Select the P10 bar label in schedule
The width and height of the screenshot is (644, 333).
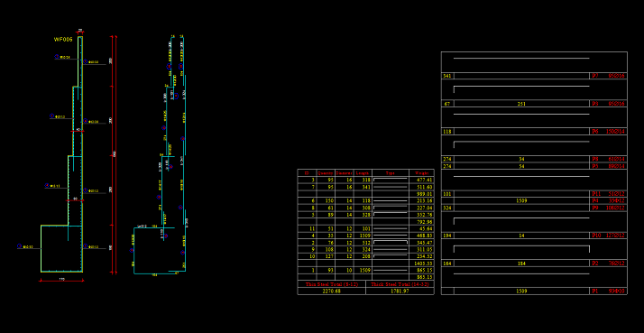[x=596, y=236]
